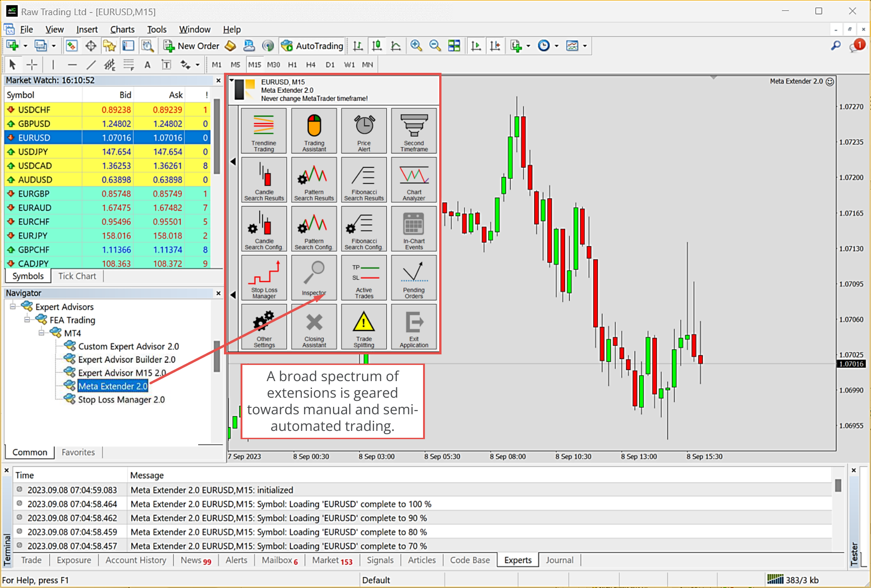
Task: Open the Charts menu
Action: click(x=122, y=29)
